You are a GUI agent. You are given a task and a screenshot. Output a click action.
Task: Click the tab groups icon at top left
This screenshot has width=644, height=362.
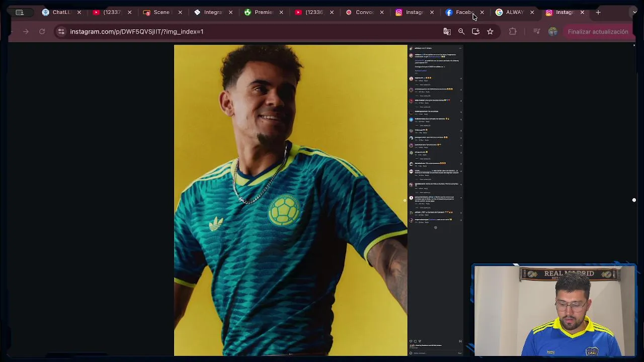20,12
